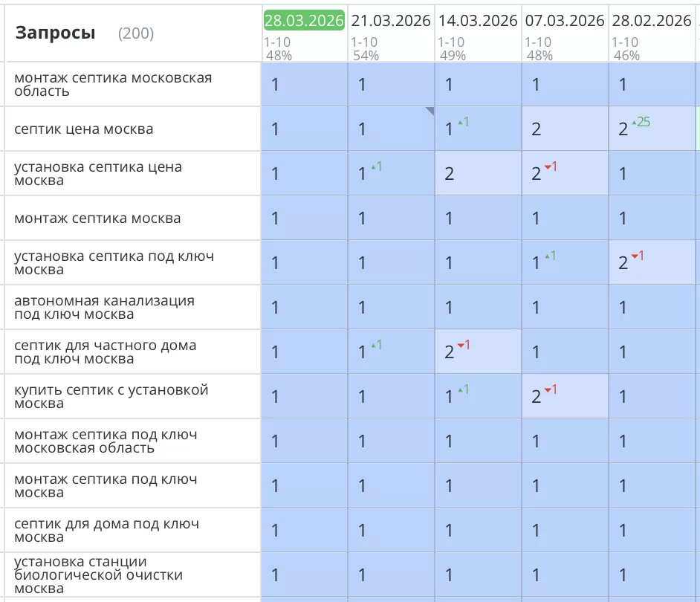Select the 14.03.2026 column header
Image resolution: width=700 pixels, height=602 pixels.
tap(478, 21)
